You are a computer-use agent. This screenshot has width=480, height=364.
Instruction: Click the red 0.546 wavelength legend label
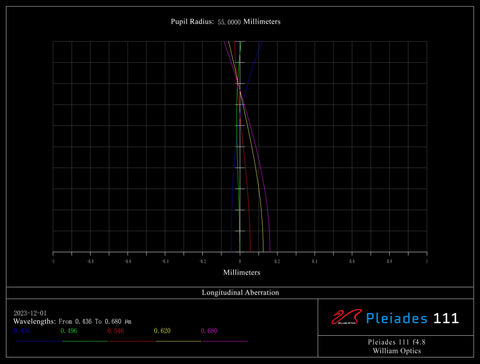115,331
